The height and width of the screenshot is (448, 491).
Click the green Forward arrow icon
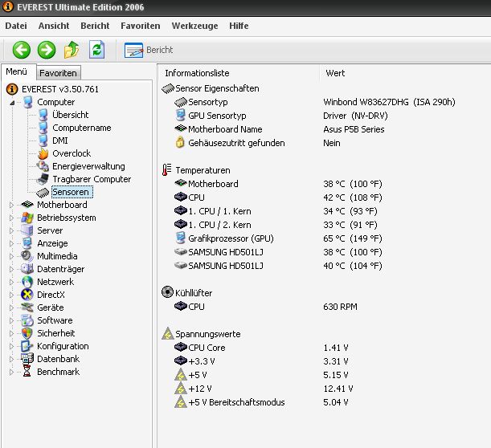pyautogui.click(x=47, y=50)
